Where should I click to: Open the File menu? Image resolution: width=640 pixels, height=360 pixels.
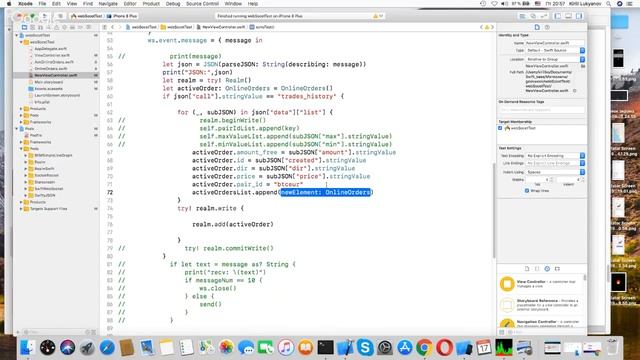(x=42, y=4)
